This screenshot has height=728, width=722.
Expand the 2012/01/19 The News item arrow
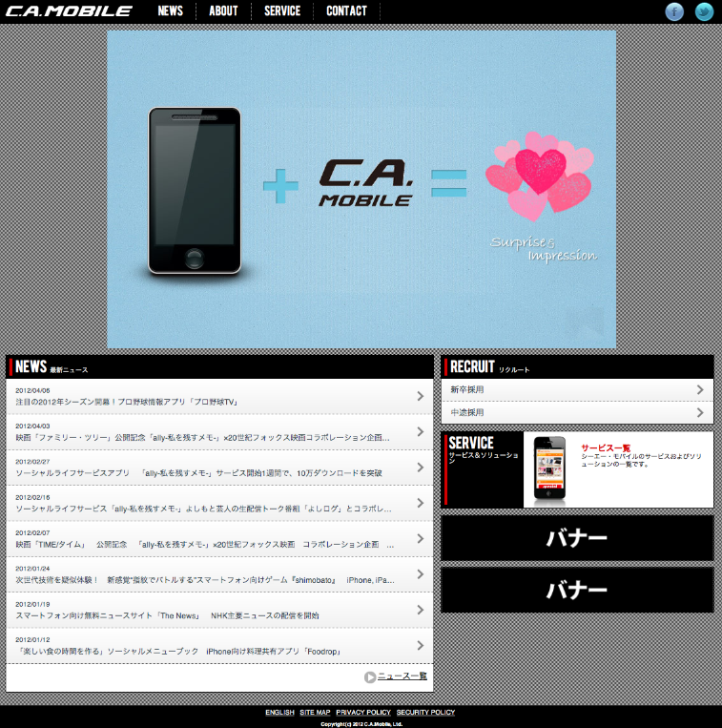click(x=421, y=610)
